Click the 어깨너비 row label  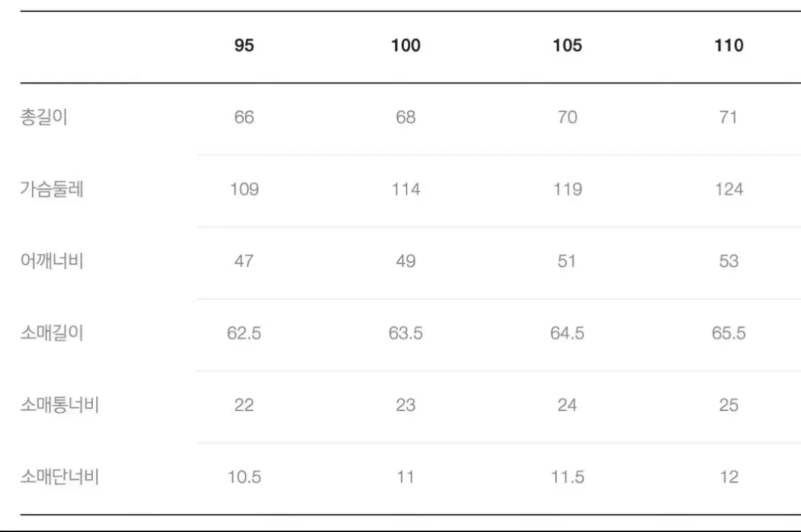[x=52, y=261]
